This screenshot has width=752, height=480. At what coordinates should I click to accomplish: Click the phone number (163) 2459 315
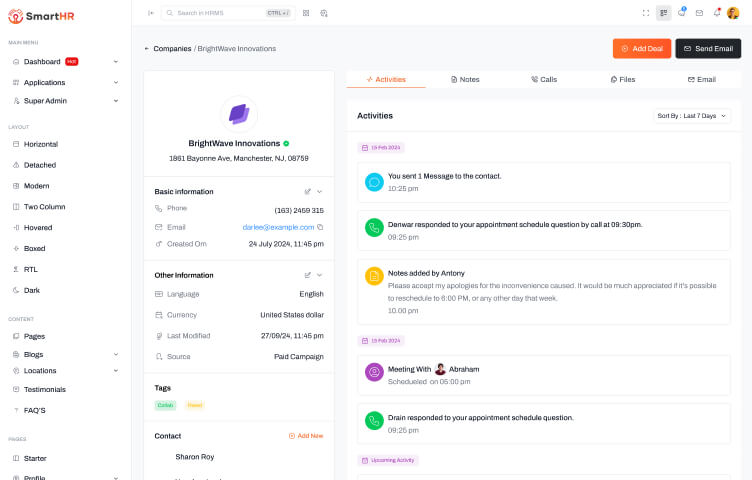299,211
